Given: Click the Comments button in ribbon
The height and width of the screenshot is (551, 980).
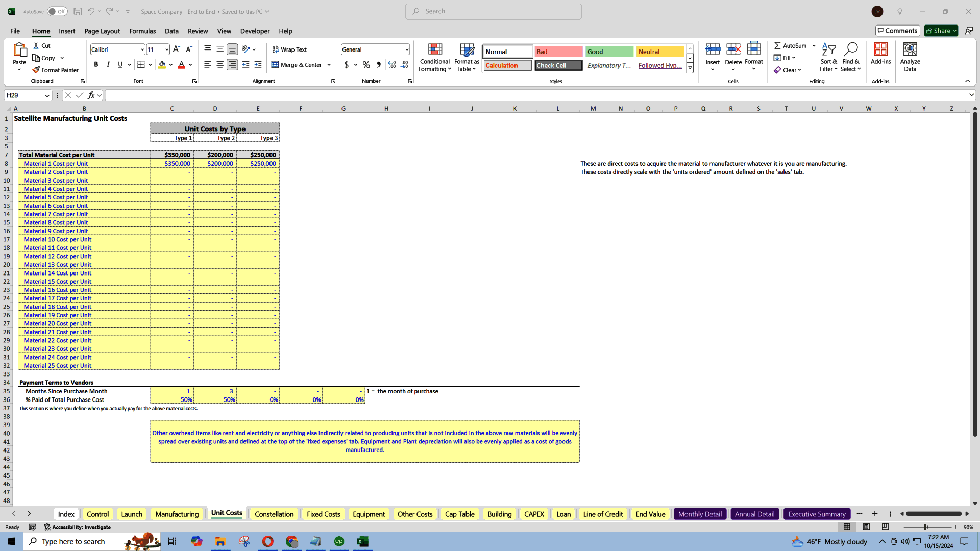Looking at the screenshot, I should 898,30.
